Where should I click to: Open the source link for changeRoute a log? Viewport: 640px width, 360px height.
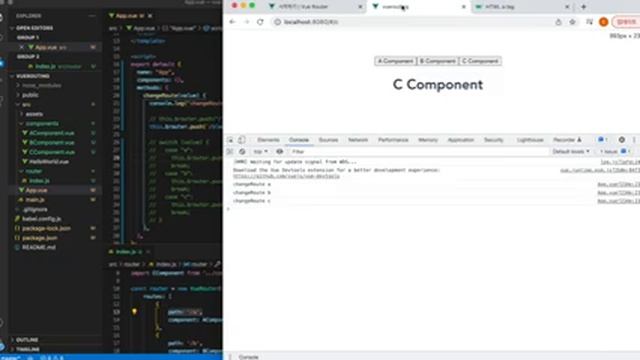(619, 184)
